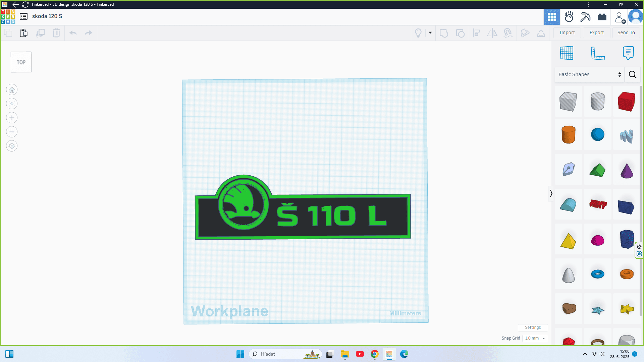Expand the Snap Grid 1.0 mm selector
The image size is (644, 362).
pos(535,338)
